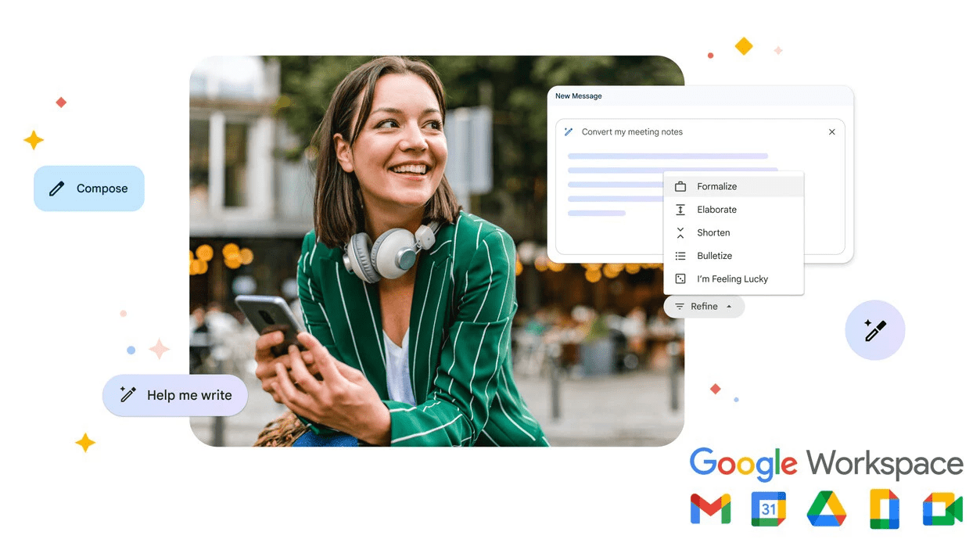This screenshot has height=539, width=980.
Task: Launch the Google Meet icon
Action: tap(942, 508)
